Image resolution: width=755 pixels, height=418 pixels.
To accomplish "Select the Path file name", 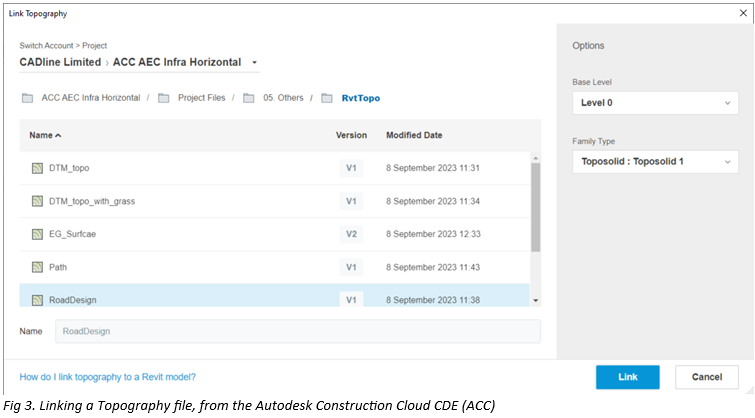I will point(58,267).
